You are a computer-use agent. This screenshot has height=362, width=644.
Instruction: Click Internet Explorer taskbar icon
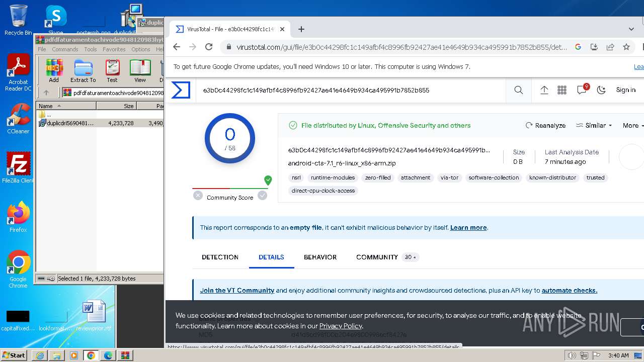tap(40, 355)
